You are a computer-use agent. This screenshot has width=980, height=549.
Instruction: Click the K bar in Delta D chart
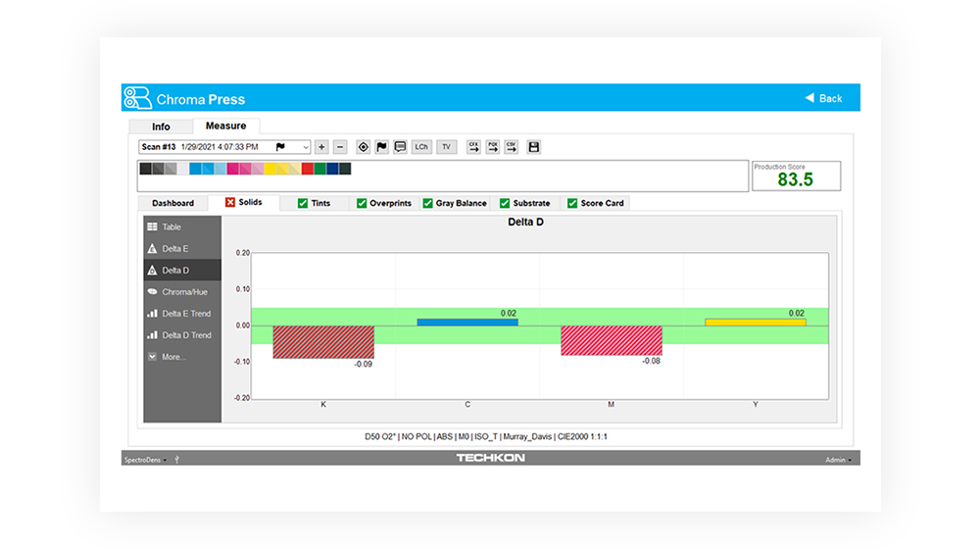(x=323, y=342)
